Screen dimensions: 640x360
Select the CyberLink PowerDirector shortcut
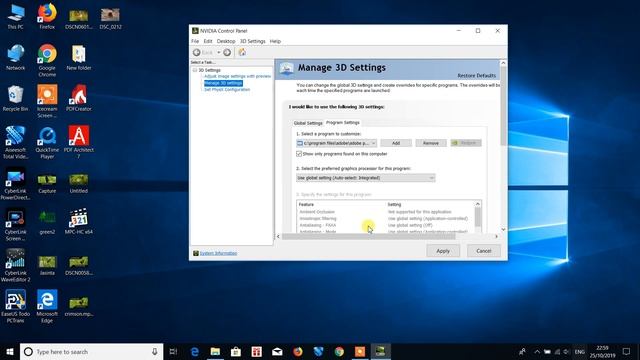coord(16,184)
